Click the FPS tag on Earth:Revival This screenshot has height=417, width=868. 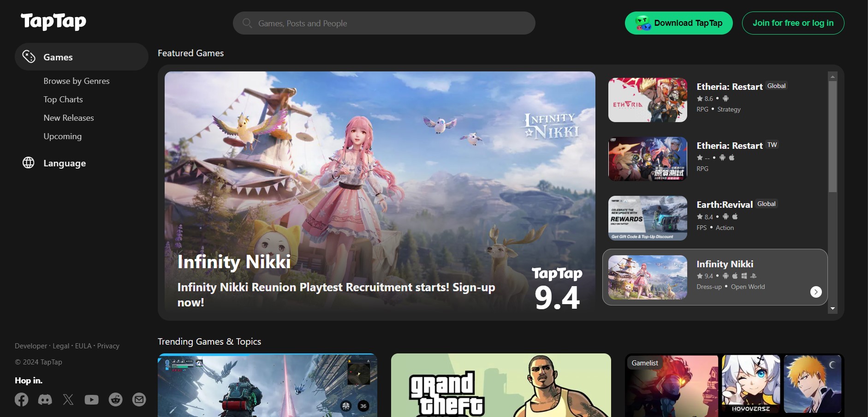pos(702,228)
